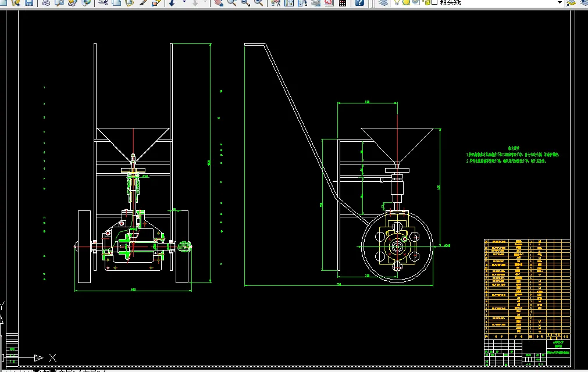This screenshot has height=372, width=588.
Task: Select the Zoom Window tool
Action: pyautogui.click(x=245, y=2)
